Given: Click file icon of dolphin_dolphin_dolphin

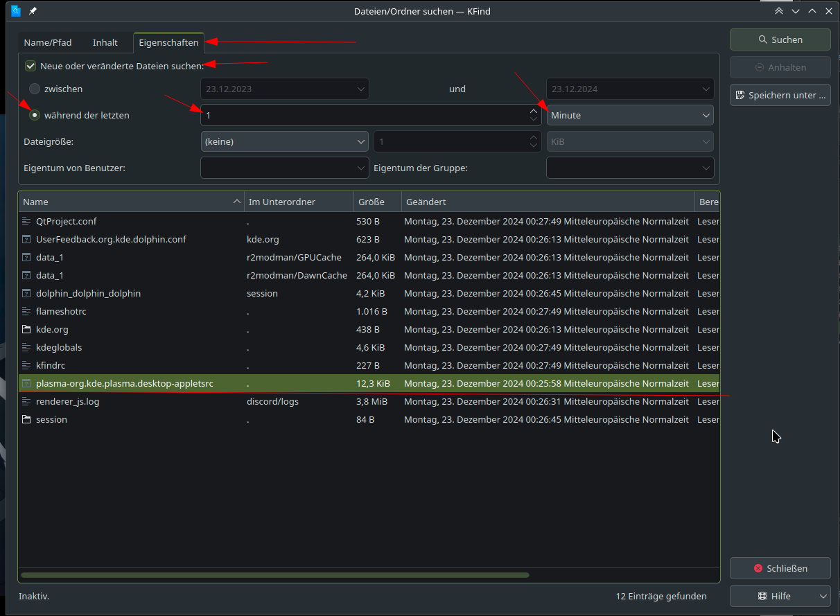Looking at the screenshot, I should pos(26,293).
